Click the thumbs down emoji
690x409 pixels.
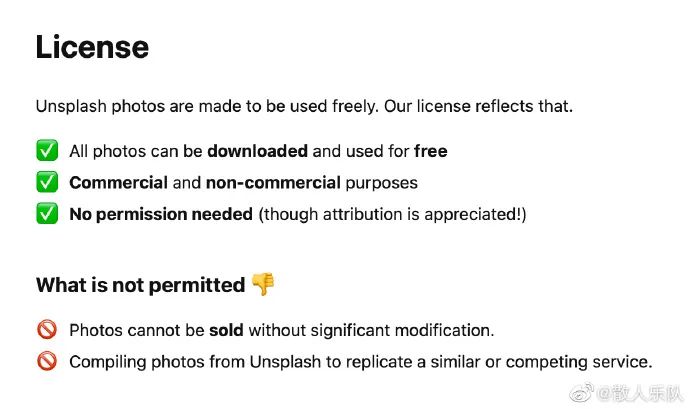click(x=263, y=284)
